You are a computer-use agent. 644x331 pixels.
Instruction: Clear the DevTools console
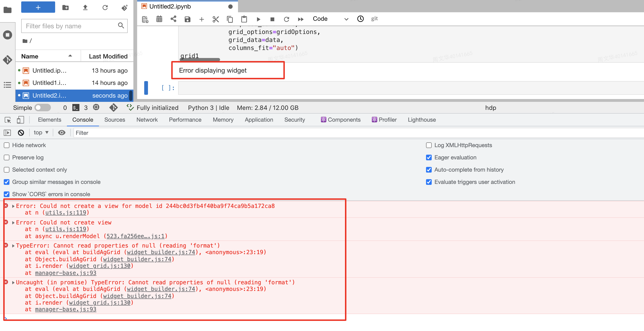pyautogui.click(x=21, y=132)
